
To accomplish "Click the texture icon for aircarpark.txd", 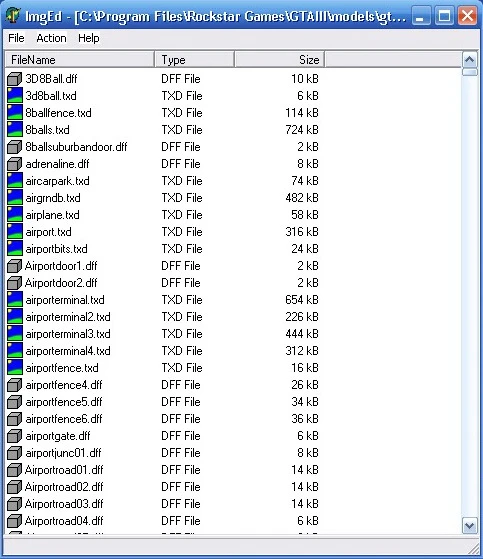I will pyautogui.click(x=15, y=181).
